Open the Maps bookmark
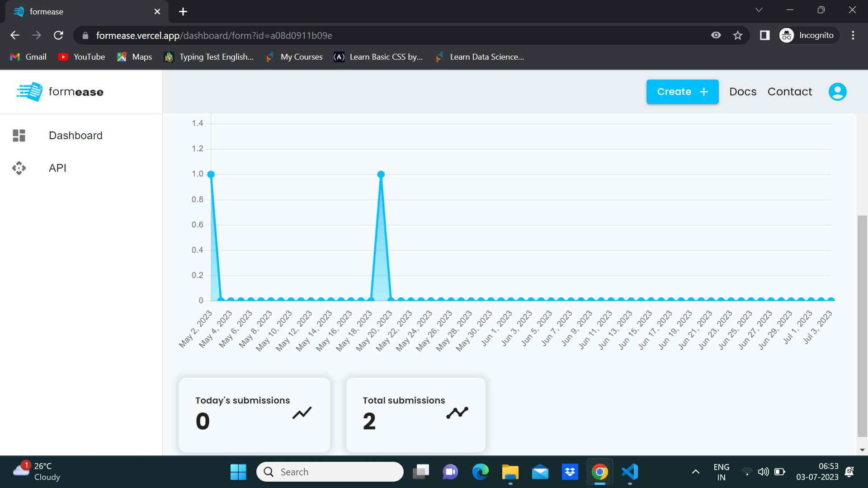 [x=134, y=57]
